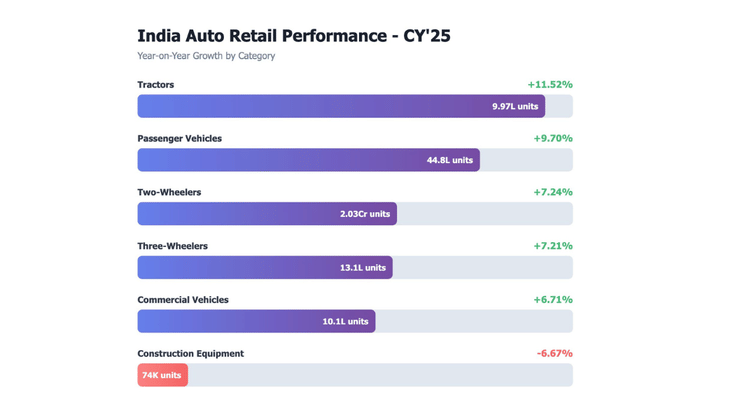Click the India Auto Retail Performance title
Screen dimensions: 735x420
click(x=293, y=36)
